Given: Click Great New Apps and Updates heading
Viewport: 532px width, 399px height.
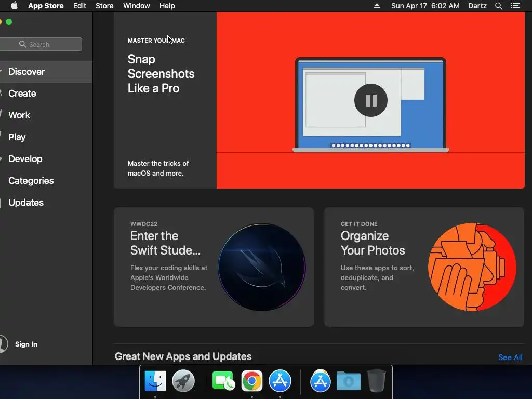Looking at the screenshot, I should (183, 356).
